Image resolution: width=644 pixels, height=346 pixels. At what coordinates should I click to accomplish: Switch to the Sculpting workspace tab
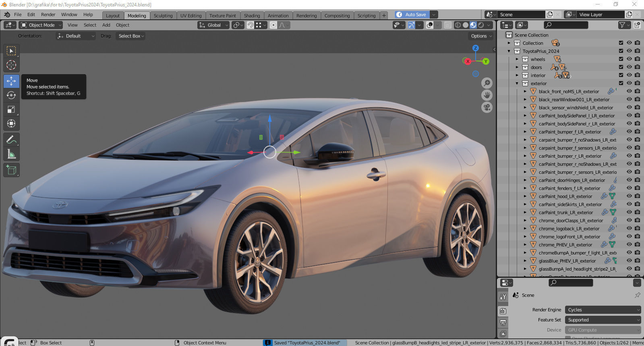pos(163,16)
